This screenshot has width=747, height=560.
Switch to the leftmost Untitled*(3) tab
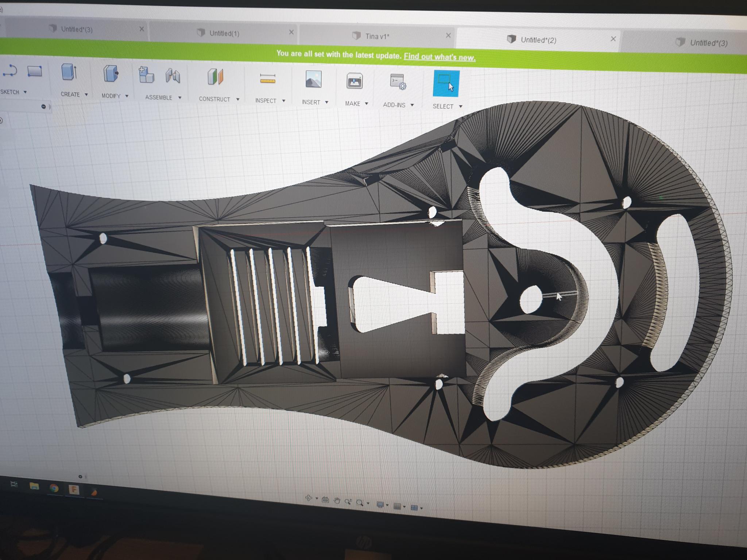pyautogui.click(x=77, y=29)
